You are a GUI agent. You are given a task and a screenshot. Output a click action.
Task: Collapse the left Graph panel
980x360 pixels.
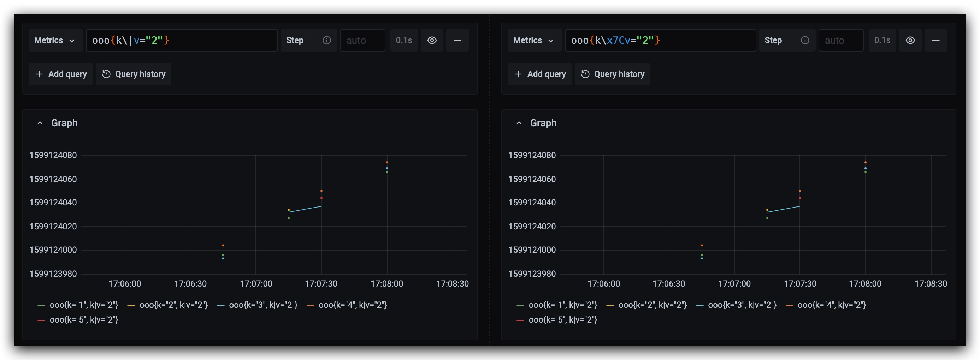coord(40,123)
